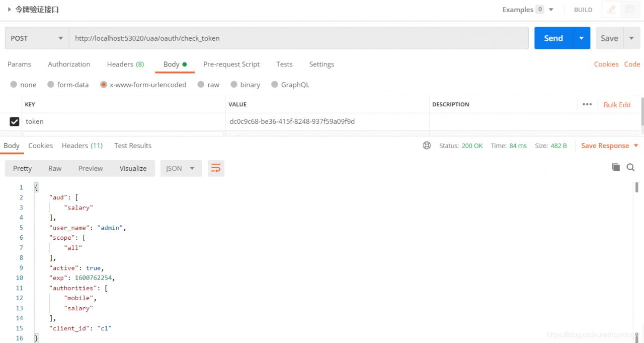Switch to Visualize response view

pyautogui.click(x=133, y=168)
